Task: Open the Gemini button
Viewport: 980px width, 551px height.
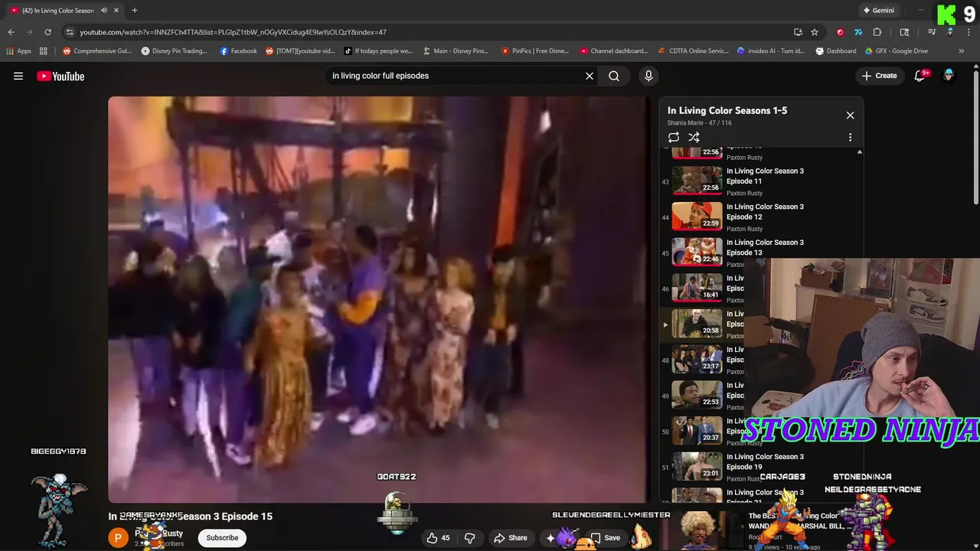Action: pyautogui.click(x=878, y=11)
